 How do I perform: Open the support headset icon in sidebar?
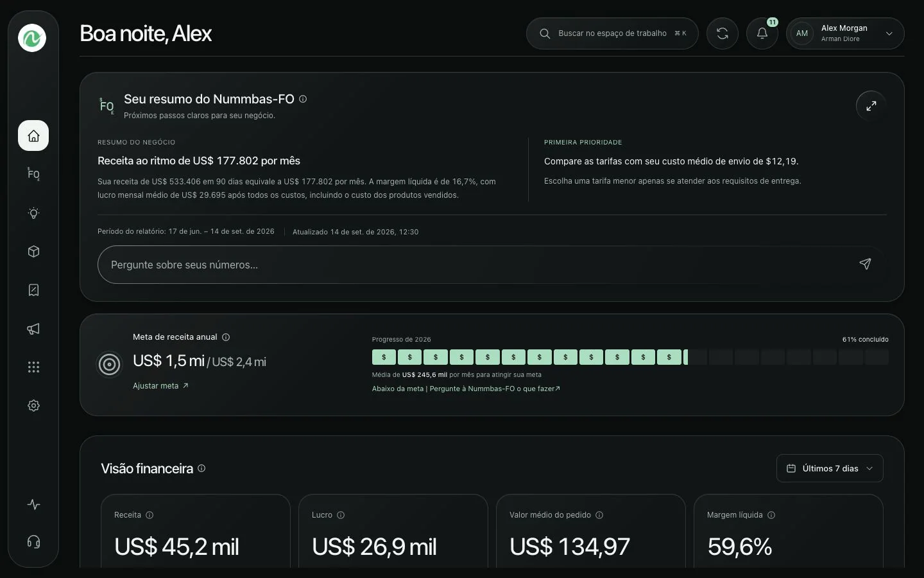tap(33, 541)
